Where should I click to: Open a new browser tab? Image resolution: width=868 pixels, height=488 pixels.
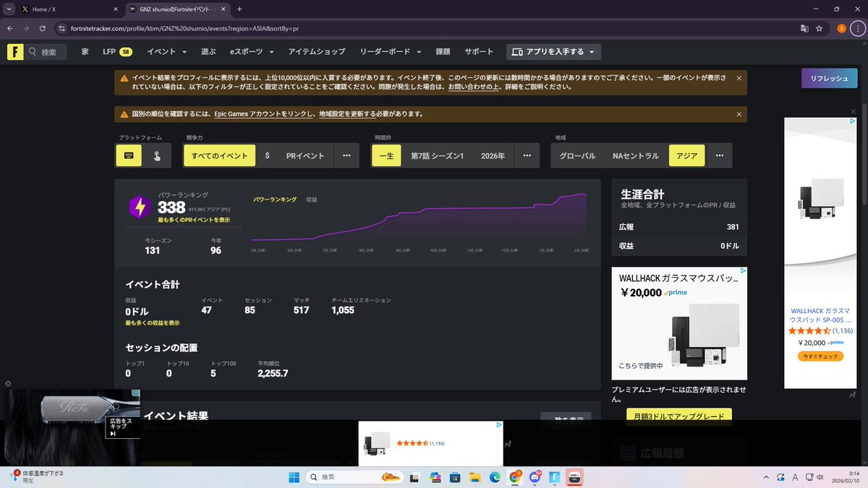coord(239,9)
